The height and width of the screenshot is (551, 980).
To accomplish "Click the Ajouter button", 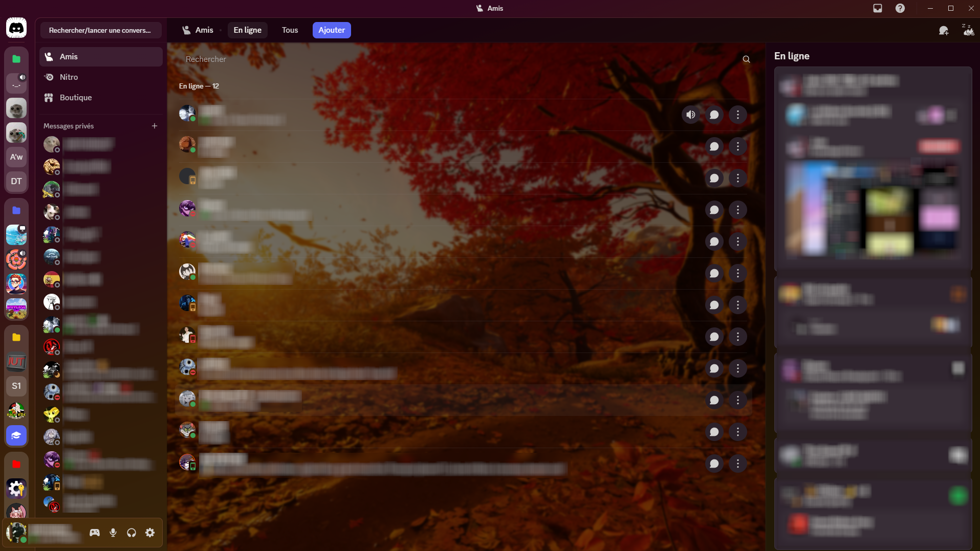I will (331, 30).
